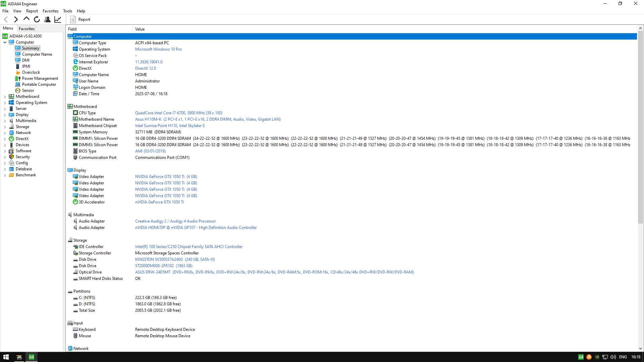Image resolution: width=644 pixels, height=362 pixels.
Task: Select the DMI tree item
Action: (x=25, y=60)
